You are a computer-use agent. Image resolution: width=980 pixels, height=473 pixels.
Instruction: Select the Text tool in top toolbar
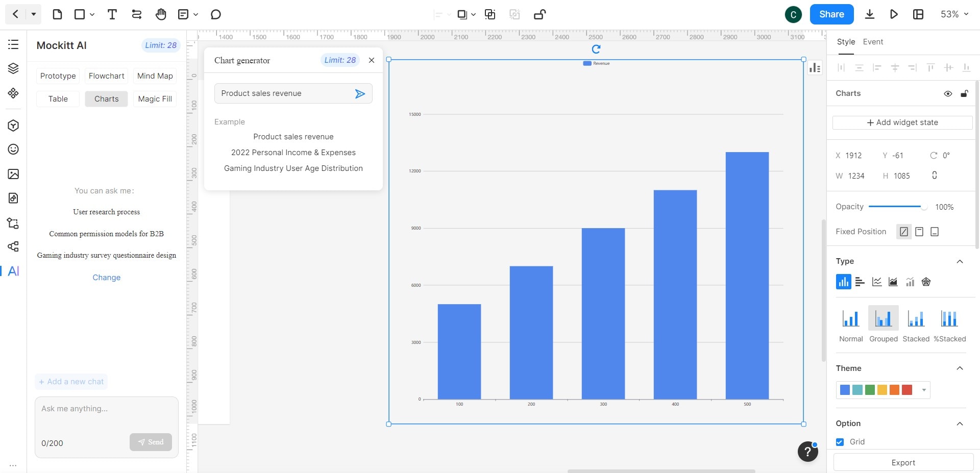[x=112, y=14]
